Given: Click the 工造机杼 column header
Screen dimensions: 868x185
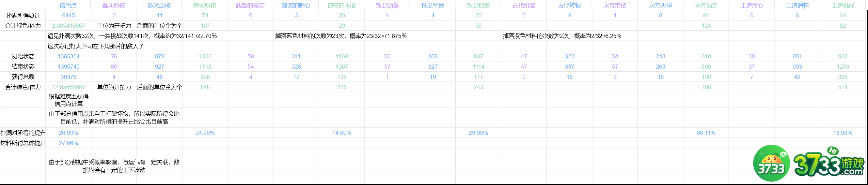Looking at the screenshot, I should (842, 5).
